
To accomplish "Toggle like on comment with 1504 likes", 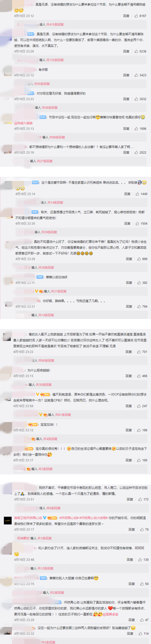I will tap(137, 224).
